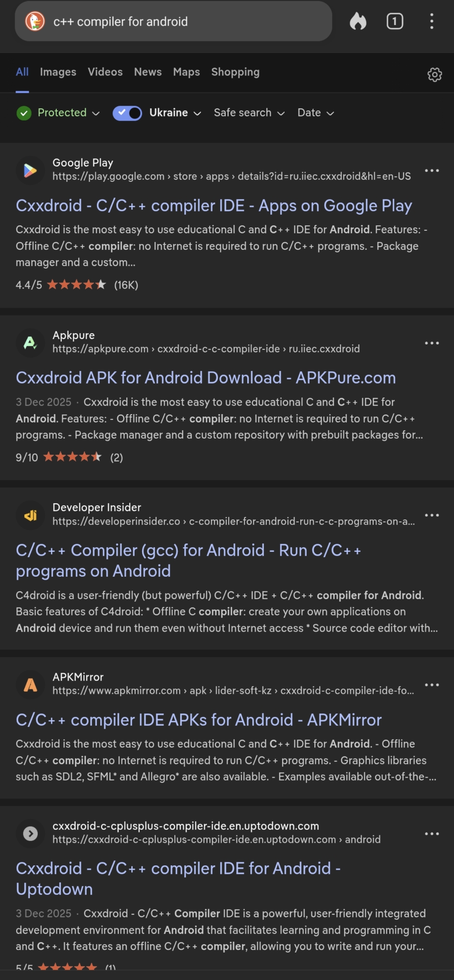Open Cxxdroid Apps on Google Play link
Viewport: 454px width, 980px height.
[x=214, y=206]
